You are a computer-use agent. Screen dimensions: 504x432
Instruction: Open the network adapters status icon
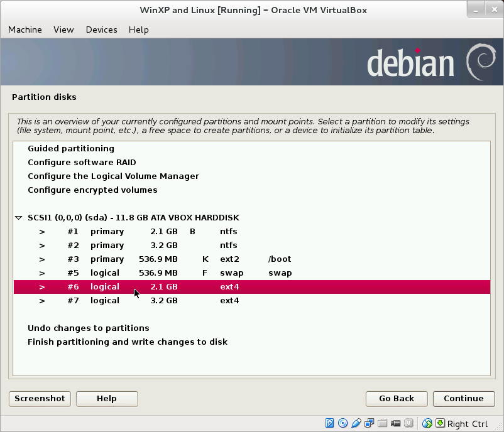(x=369, y=423)
